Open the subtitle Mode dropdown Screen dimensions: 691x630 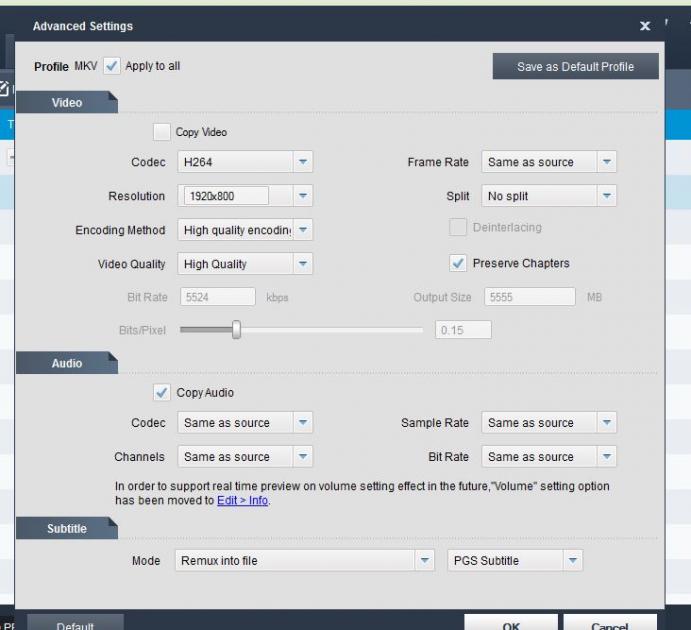(x=425, y=561)
